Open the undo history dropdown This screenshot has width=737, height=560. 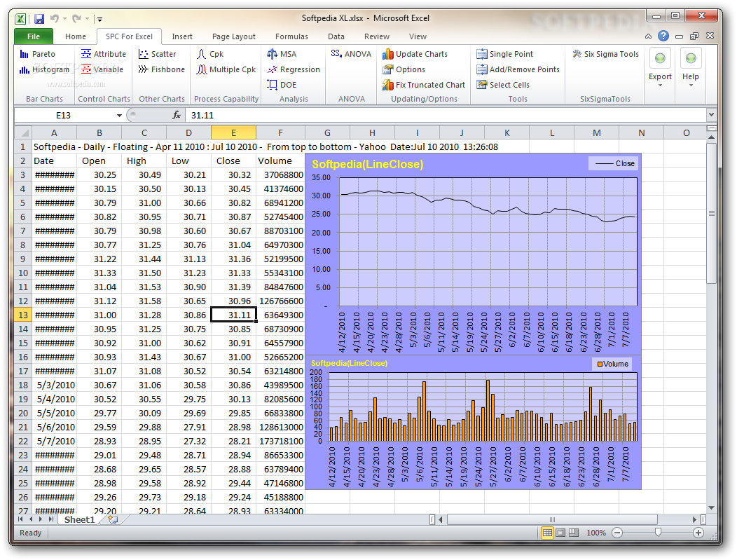tap(64, 19)
